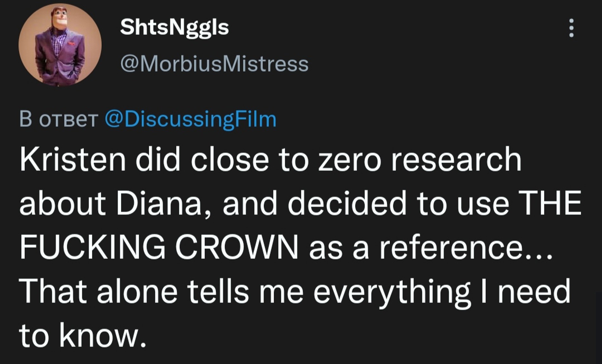The image size is (602, 364).
Task: Click the word "research" in the tweet
Action: coord(456,159)
